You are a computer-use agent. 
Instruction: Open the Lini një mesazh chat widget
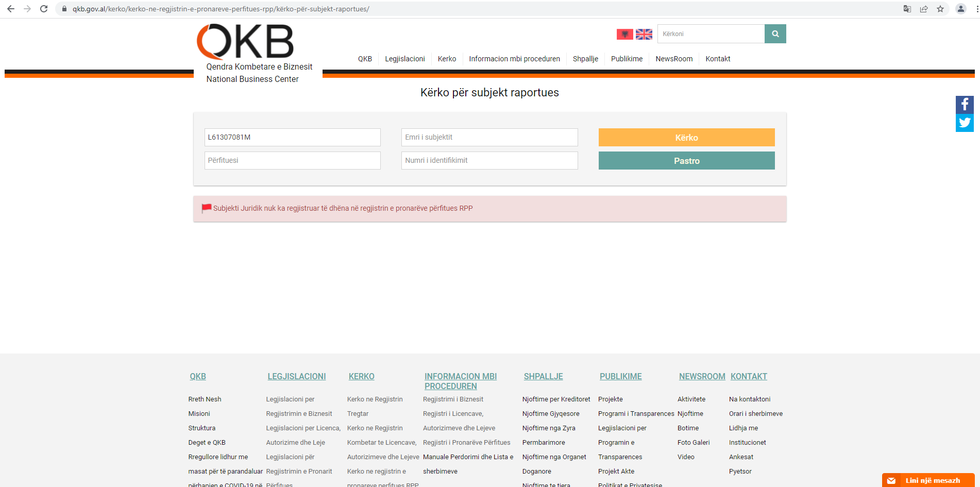928,480
